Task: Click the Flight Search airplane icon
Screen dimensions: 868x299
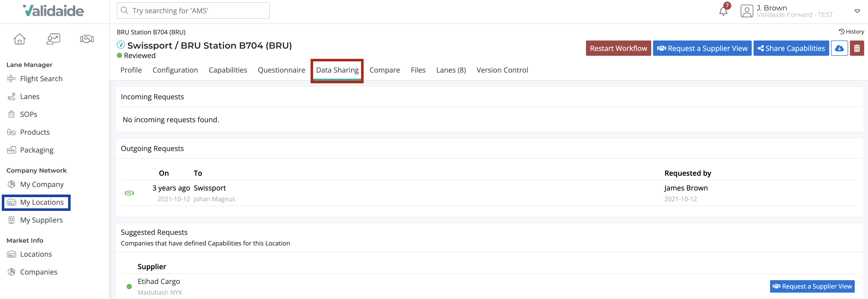Action: (x=11, y=79)
